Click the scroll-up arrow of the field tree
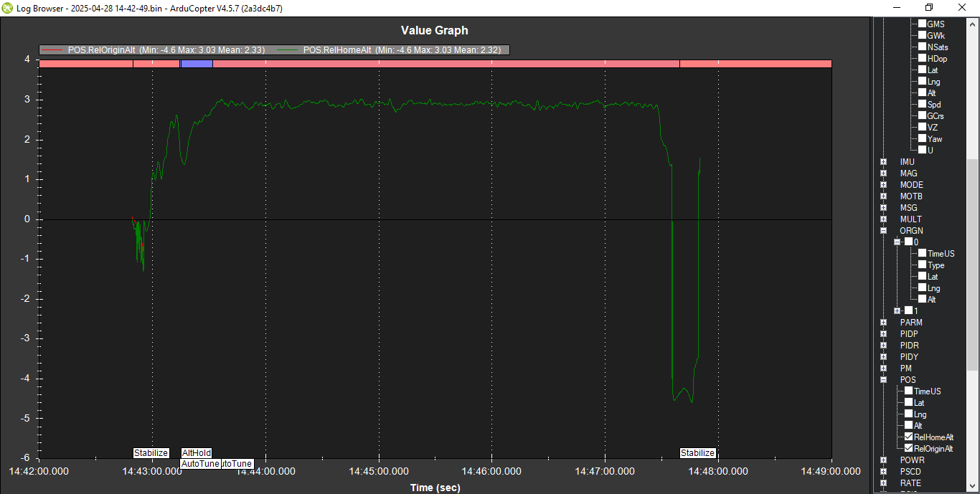980x494 pixels. point(973,24)
